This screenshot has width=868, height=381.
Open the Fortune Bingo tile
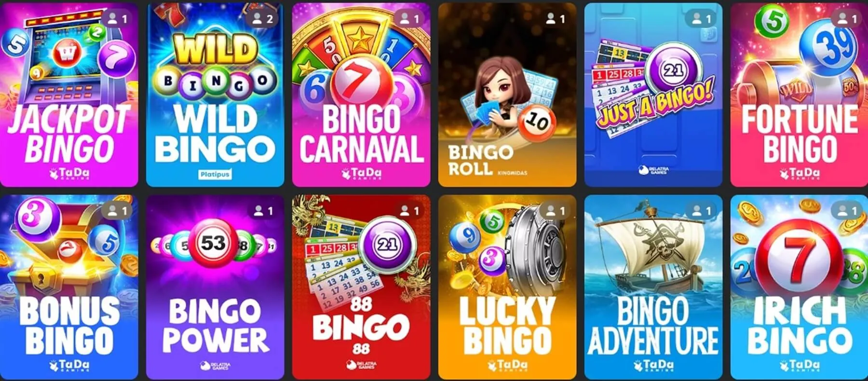(799, 95)
